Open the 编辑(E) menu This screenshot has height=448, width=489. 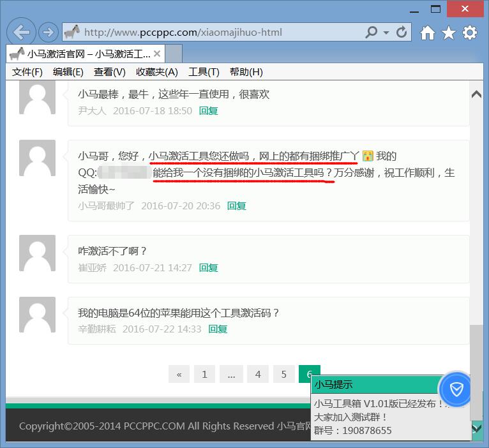point(68,72)
